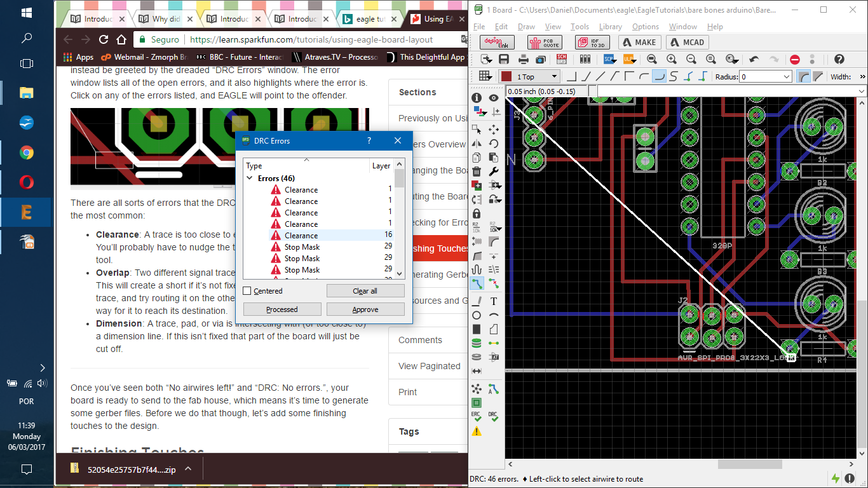
Task: Click the Show eye icon tool
Action: (494, 98)
